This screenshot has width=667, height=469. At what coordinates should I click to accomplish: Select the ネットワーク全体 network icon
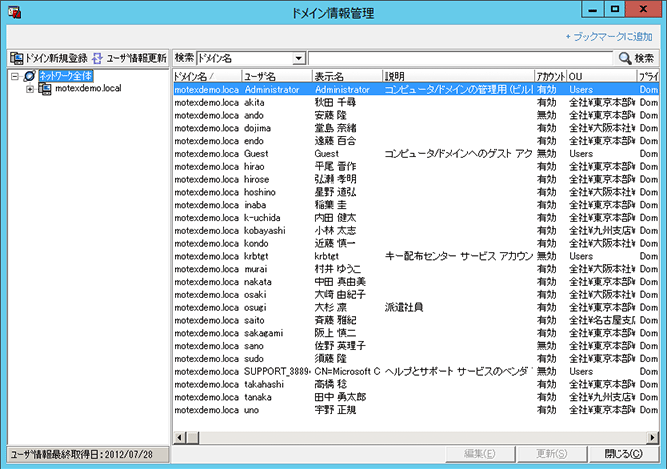(29, 76)
